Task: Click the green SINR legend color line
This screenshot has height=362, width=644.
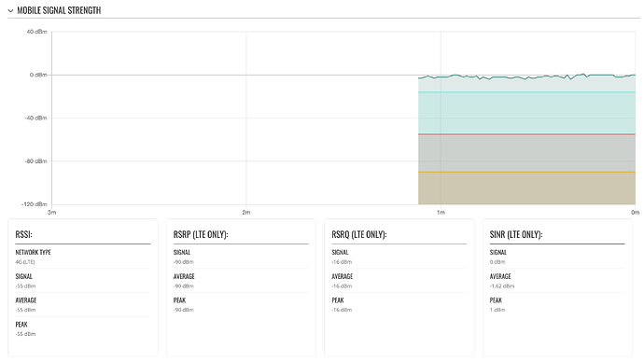Action: [x=557, y=244]
